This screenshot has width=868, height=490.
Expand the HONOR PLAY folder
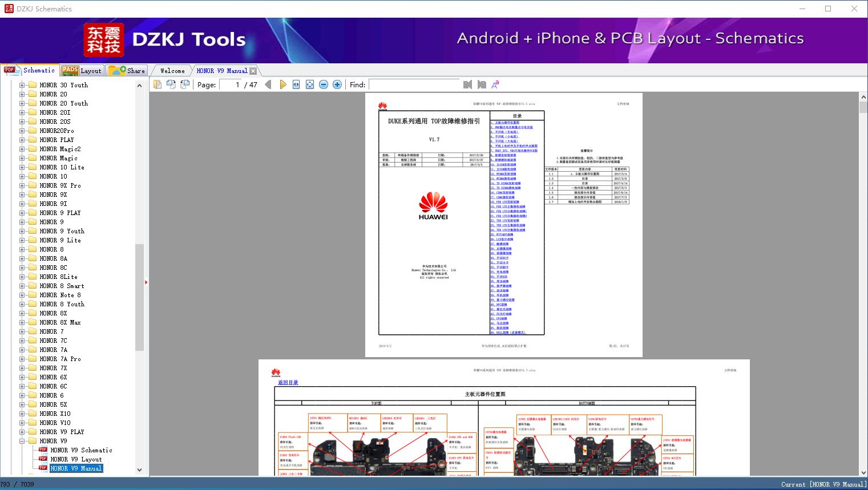click(x=22, y=140)
